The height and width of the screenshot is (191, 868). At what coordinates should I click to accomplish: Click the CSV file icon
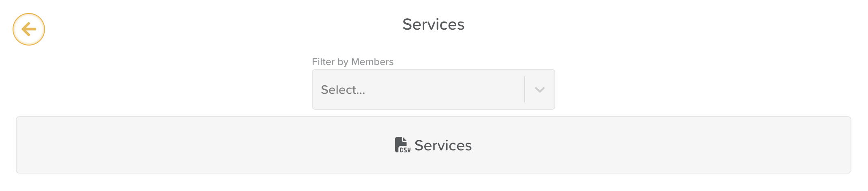[x=402, y=145]
